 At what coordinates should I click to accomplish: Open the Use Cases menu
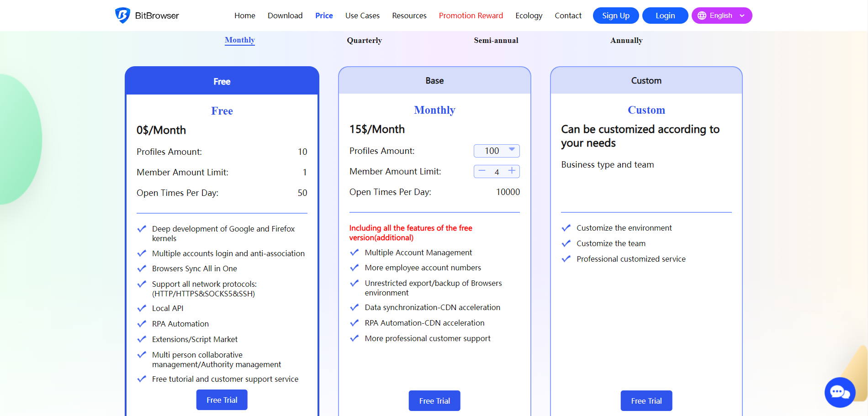362,16
